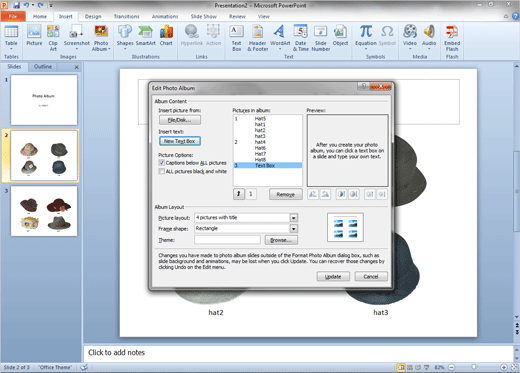Click the Theme input field
The width and height of the screenshot is (520, 373).
click(x=227, y=240)
